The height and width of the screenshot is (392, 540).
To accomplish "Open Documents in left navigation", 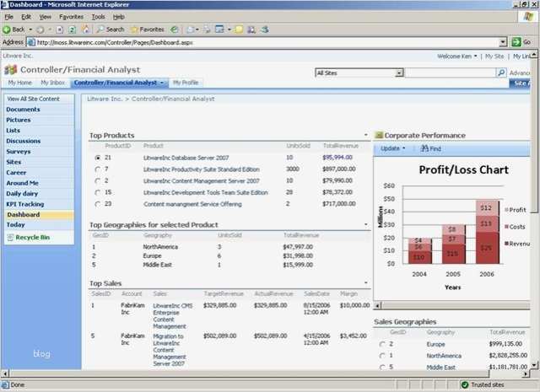I will point(23,109).
